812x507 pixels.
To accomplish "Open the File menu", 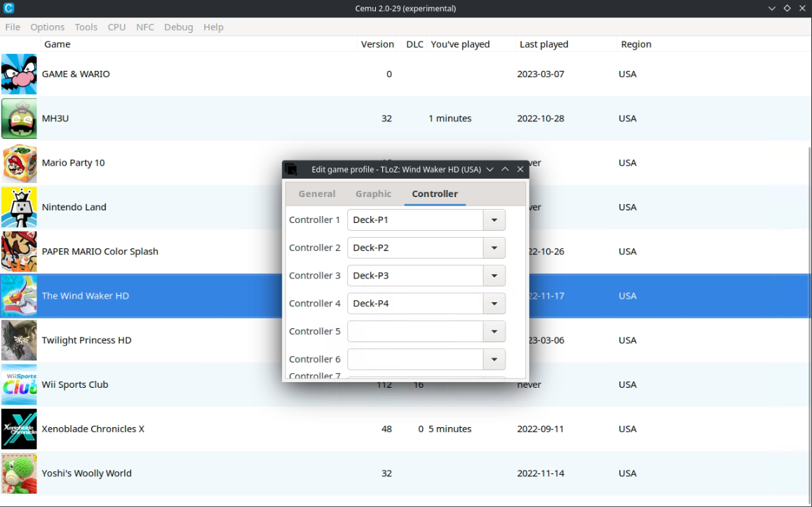I will click(13, 27).
